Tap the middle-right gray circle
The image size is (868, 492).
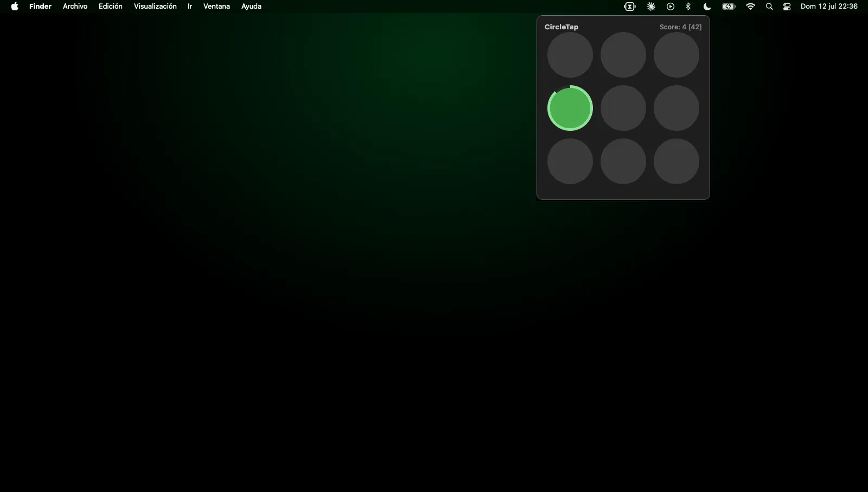pyautogui.click(x=676, y=108)
